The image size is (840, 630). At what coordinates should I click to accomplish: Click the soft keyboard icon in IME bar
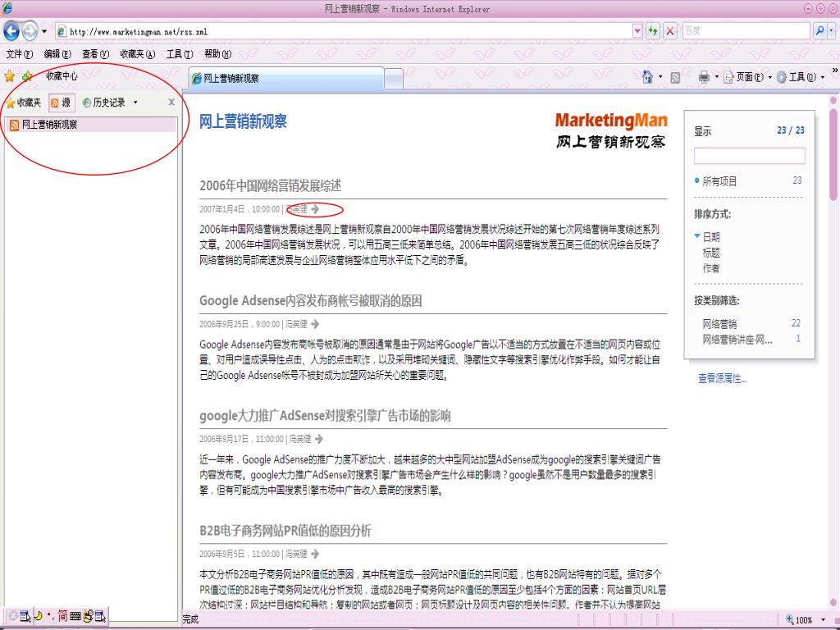[75, 616]
